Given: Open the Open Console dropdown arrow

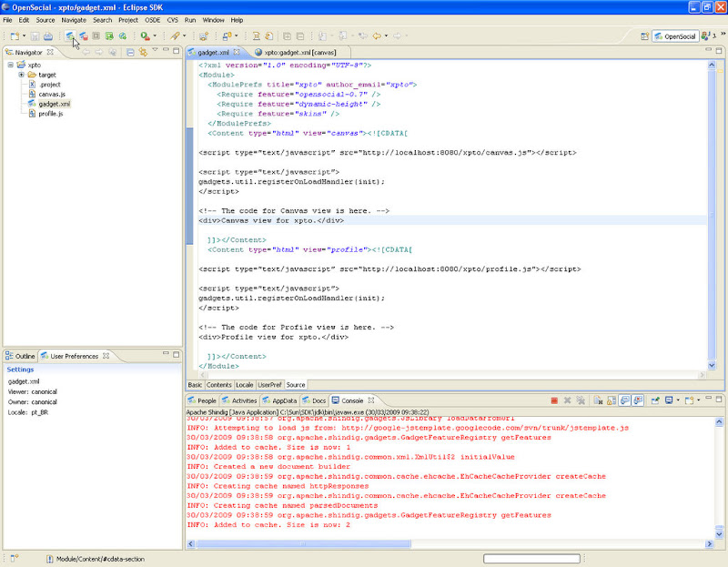Looking at the screenshot, I should [x=698, y=400].
